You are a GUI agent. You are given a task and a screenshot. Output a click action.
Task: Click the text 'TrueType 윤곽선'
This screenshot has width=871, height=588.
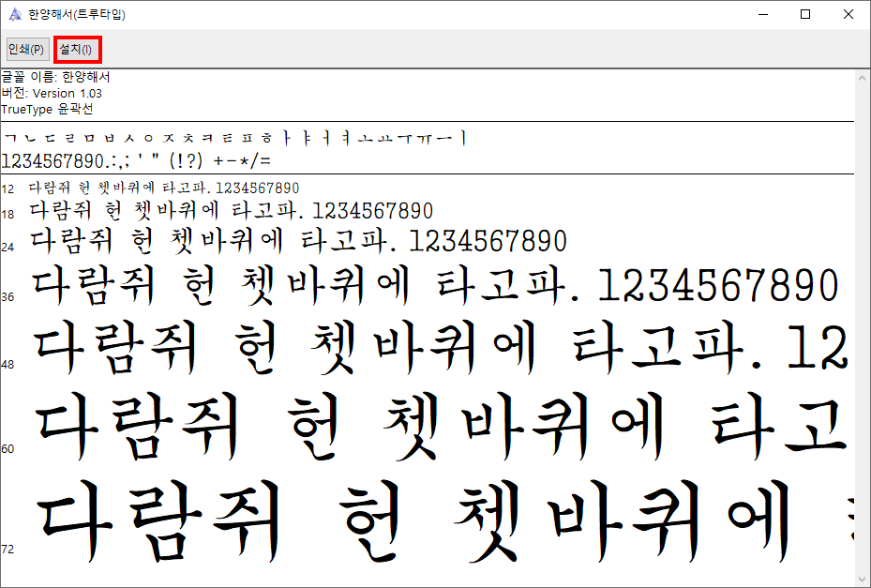pos(47,109)
